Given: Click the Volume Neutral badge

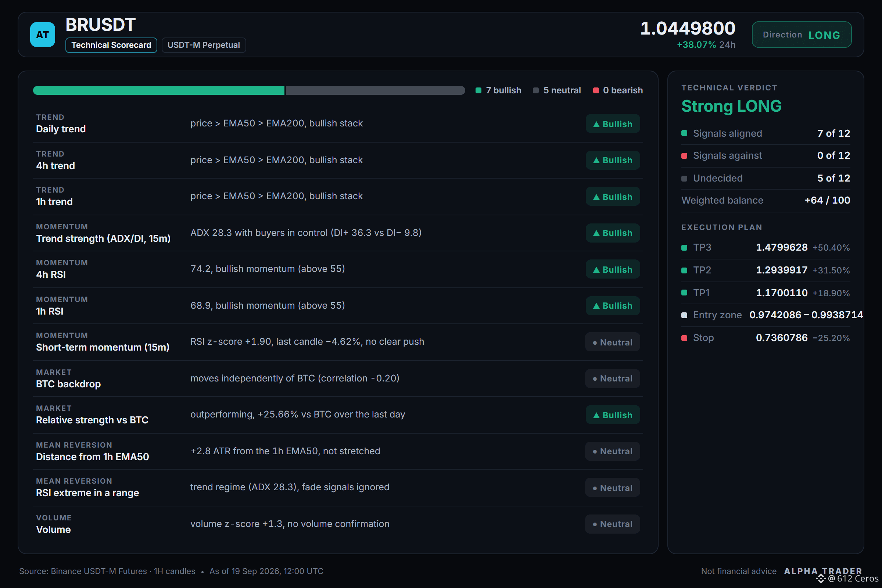Looking at the screenshot, I should (612, 524).
